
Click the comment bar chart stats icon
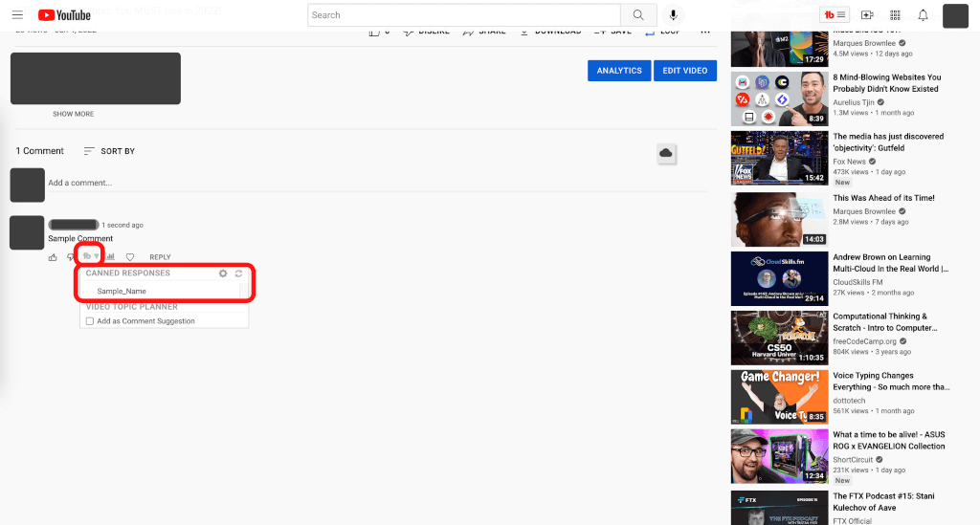[110, 257]
